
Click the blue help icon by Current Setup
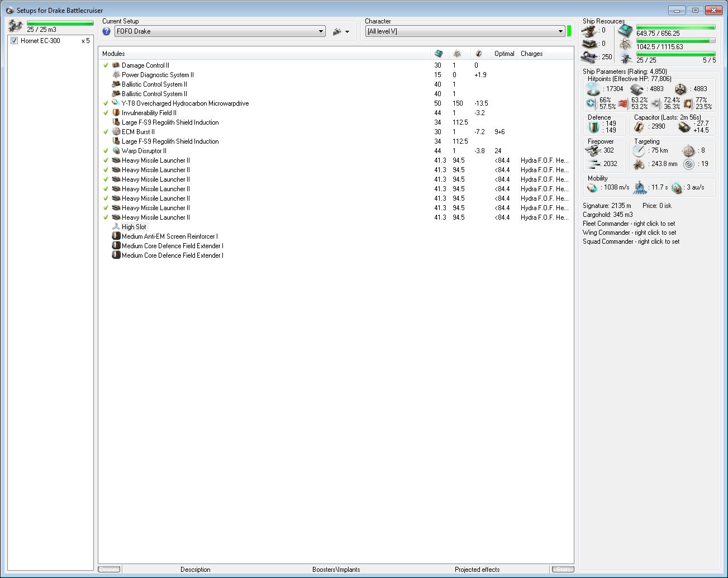click(107, 31)
